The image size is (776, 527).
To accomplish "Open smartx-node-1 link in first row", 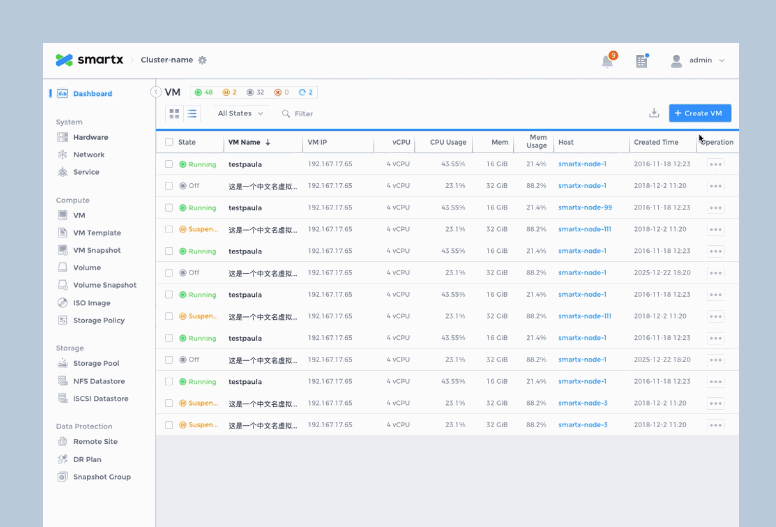I will pyautogui.click(x=582, y=164).
